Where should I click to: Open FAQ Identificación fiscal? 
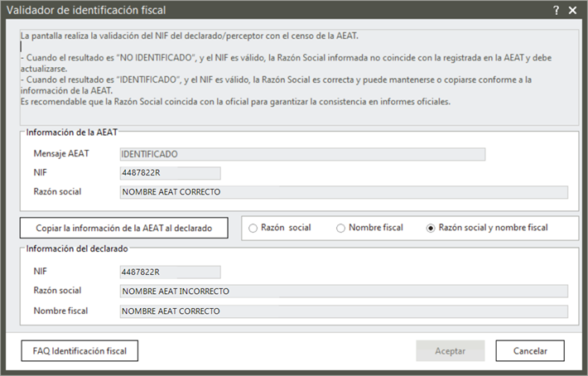tap(80, 350)
